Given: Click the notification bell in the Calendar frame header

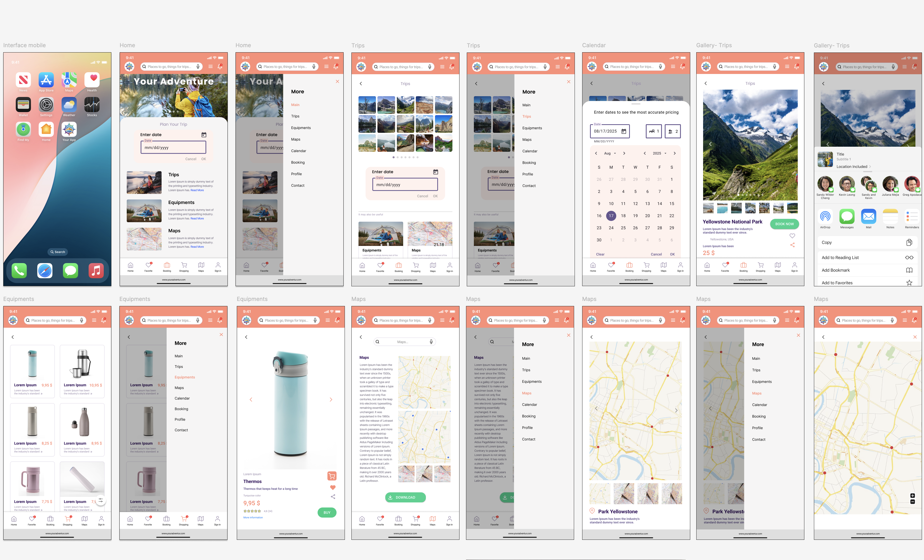Looking at the screenshot, I should tap(682, 66).
